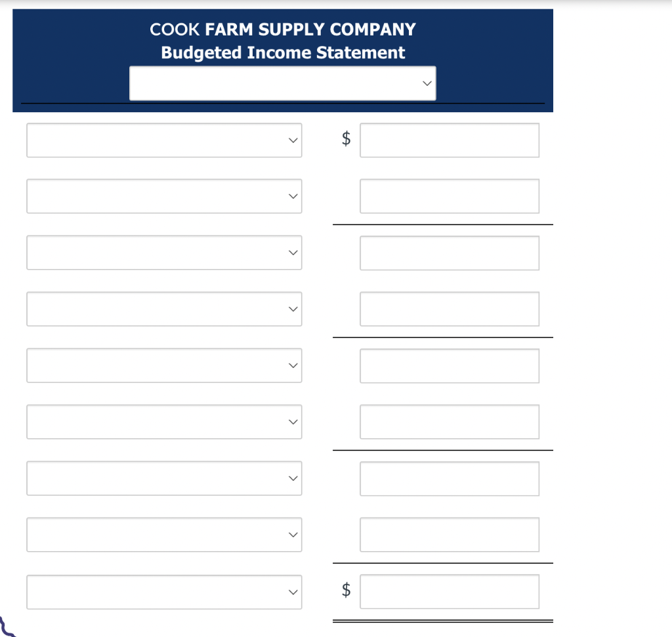
Task: Expand the first account label dropdown
Action: click(164, 140)
